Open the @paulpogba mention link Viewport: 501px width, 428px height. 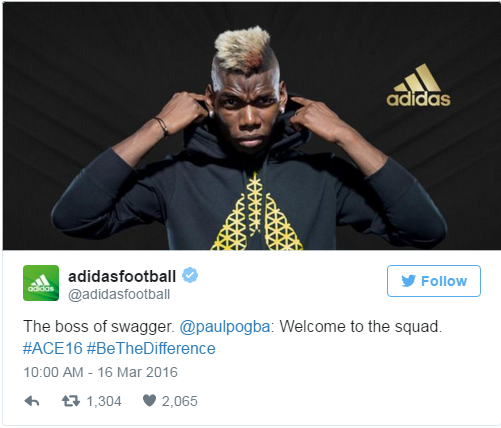coord(225,326)
